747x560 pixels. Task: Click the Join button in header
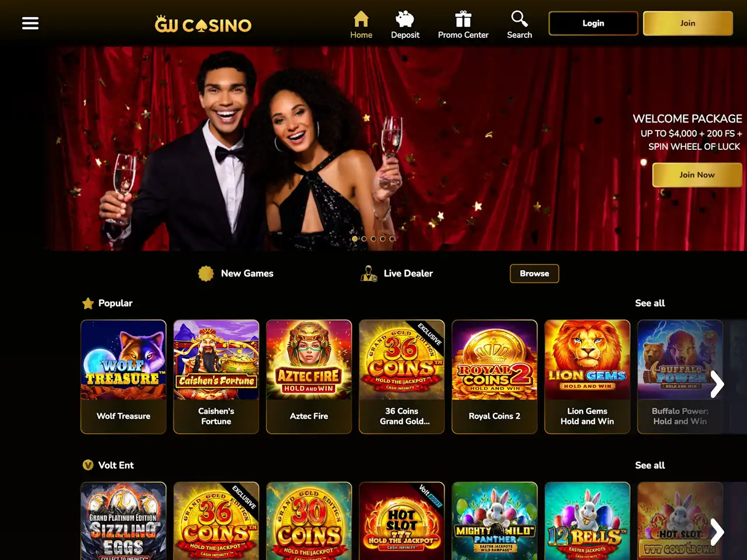click(x=688, y=23)
